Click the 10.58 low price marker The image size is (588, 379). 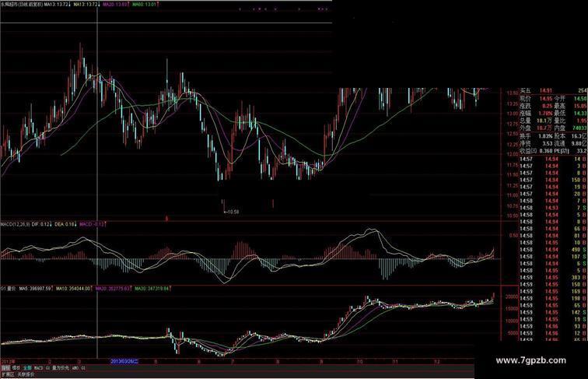click(231, 212)
